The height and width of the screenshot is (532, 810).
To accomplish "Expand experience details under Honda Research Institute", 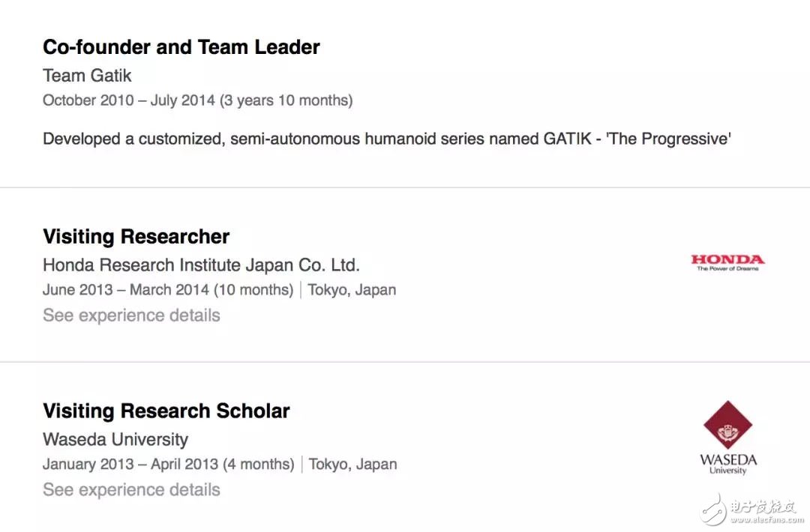I will [131, 315].
